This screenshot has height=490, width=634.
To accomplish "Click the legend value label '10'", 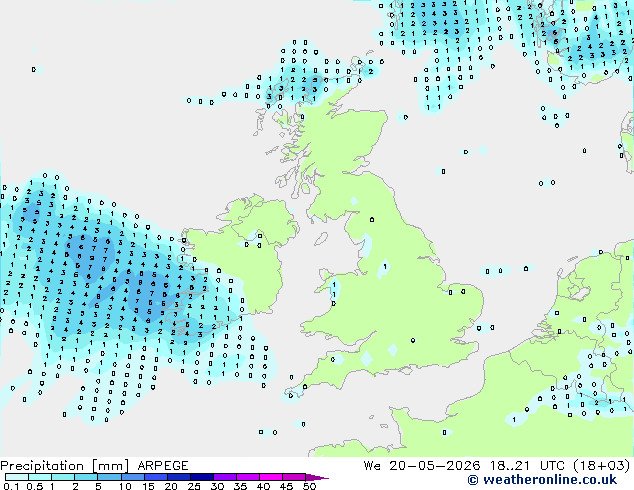I will [x=125, y=486].
